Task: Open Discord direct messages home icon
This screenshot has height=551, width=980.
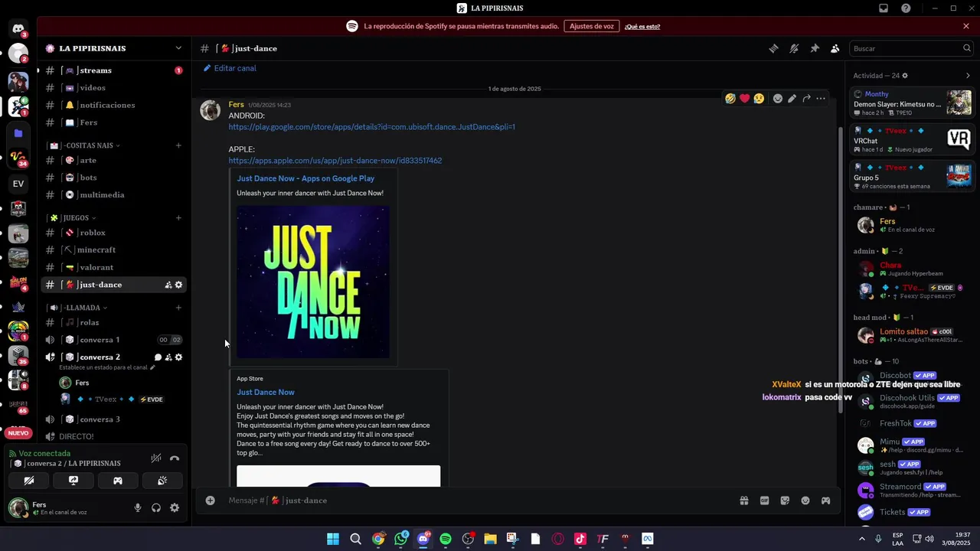Action: coord(18,29)
